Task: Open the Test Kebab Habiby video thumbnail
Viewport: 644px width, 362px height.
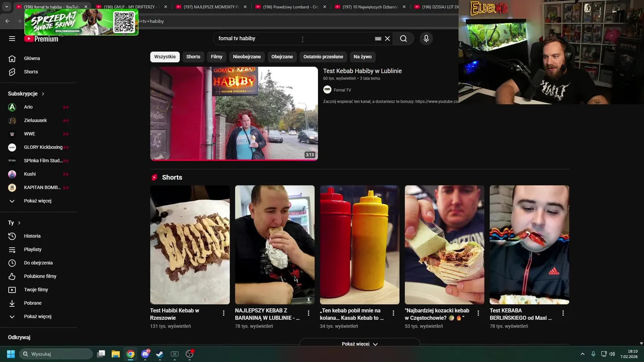Action: [x=234, y=114]
